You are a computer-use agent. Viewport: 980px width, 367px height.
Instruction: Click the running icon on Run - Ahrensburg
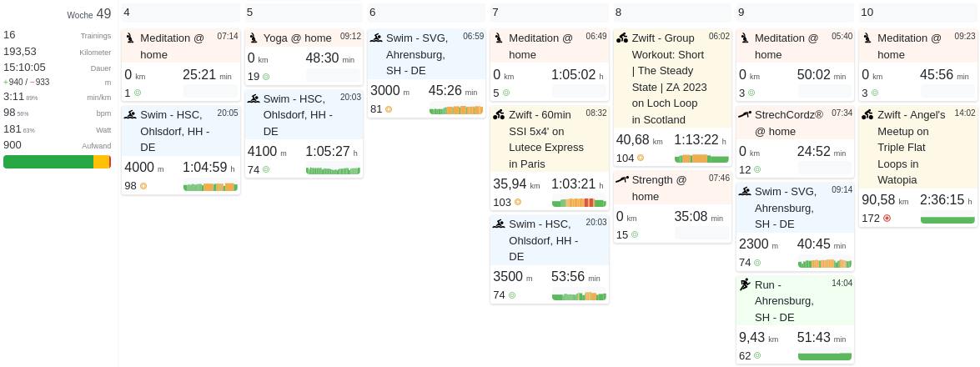[x=745, y=285]
